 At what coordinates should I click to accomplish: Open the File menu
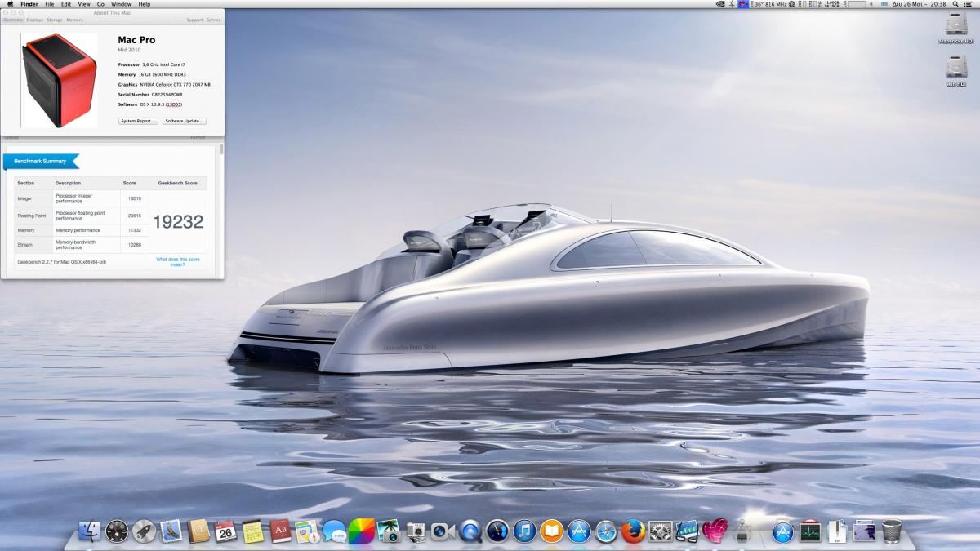pos(50,4)
